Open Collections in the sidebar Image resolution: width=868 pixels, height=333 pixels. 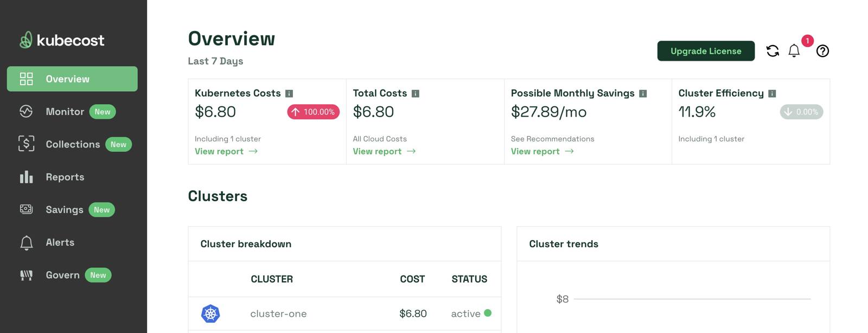click(73, 144)
